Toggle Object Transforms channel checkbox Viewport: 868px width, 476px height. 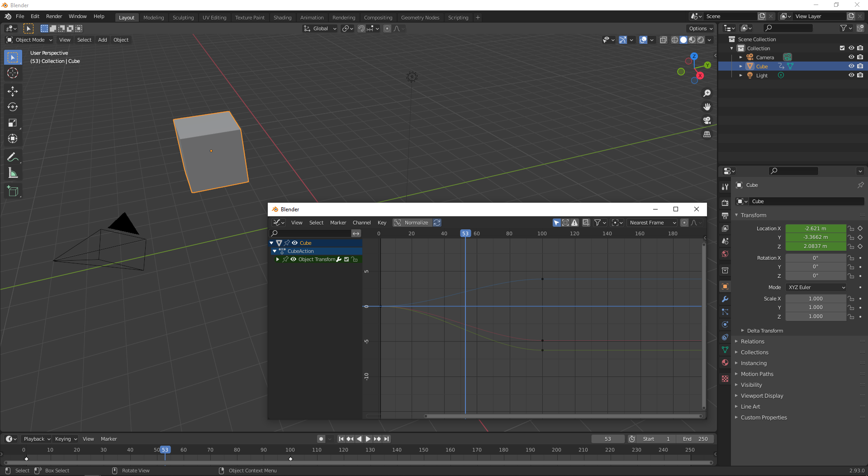pyautogui.click(x=346, y=259)
